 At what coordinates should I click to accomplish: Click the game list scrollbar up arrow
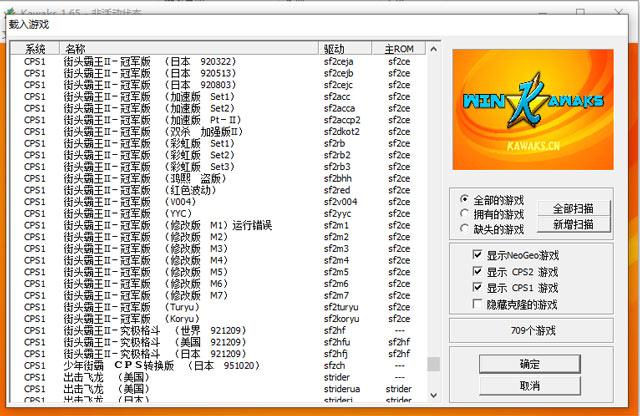433,48
